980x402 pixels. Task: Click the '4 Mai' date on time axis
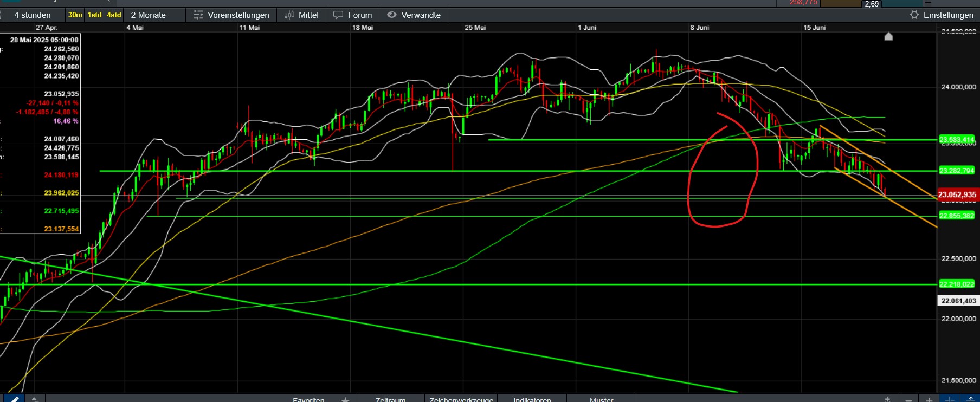pyautogui.click(x=135, y=28)
